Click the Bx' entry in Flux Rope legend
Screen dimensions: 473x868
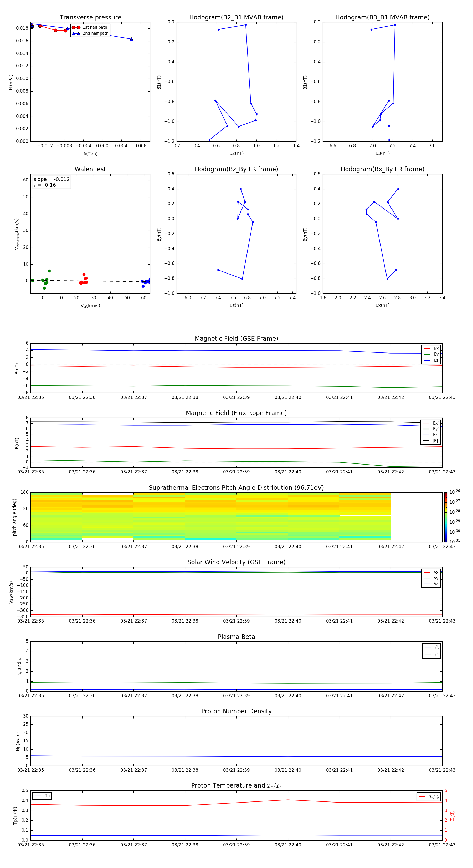point(431,423)
